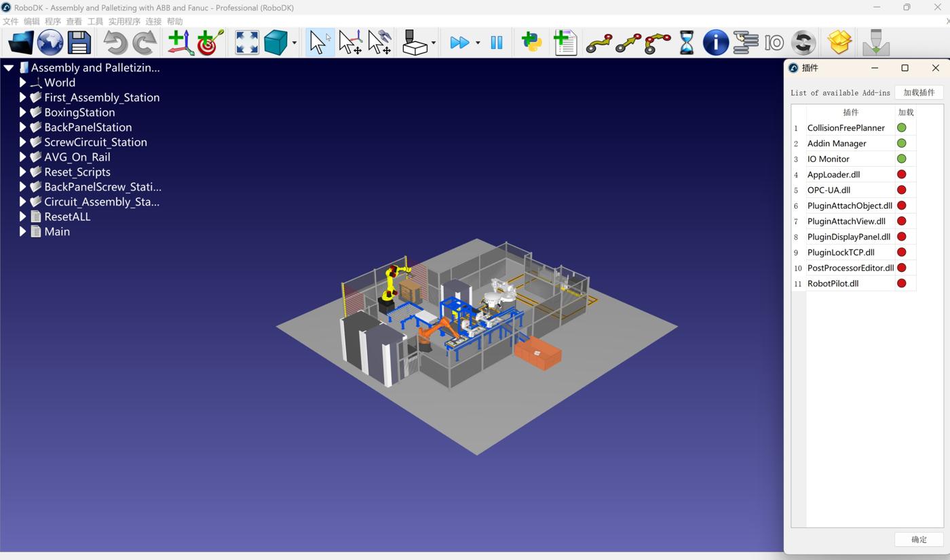This screenshot has height=560, width=950.
Task: Click the blue information icon
Action: click(x=715, y=43)
